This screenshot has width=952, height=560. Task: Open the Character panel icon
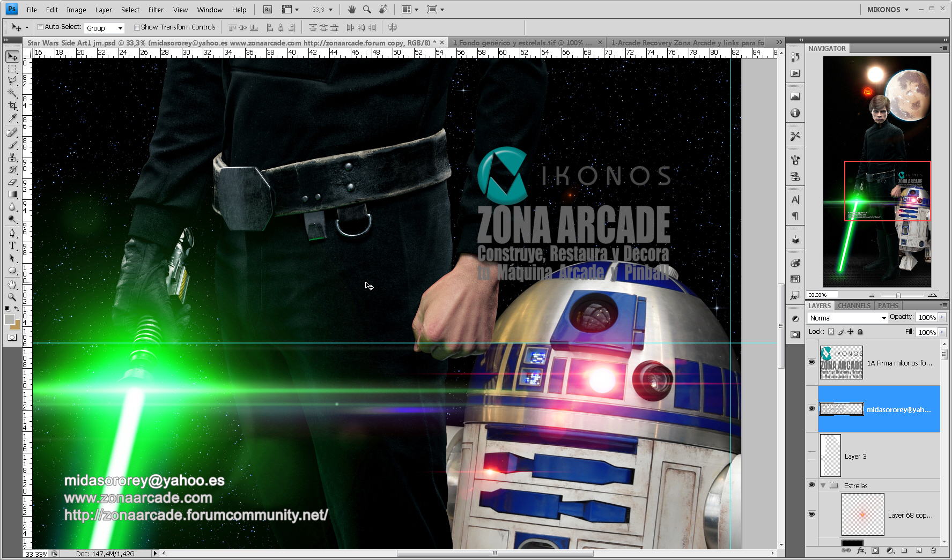(x=795, y=199)
